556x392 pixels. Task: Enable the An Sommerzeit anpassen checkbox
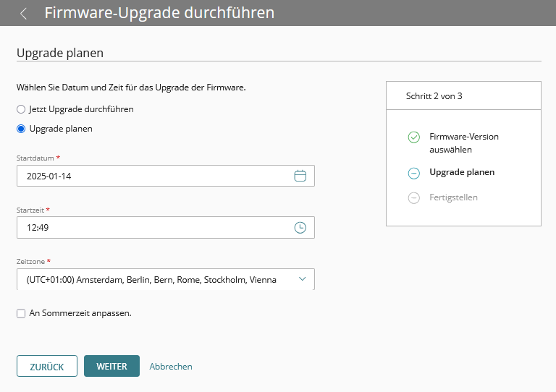21,313
